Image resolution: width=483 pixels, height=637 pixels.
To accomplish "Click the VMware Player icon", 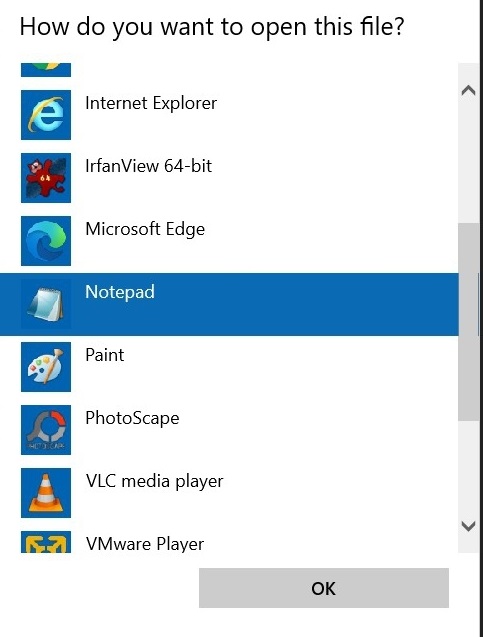I will (x=46, y=542).
